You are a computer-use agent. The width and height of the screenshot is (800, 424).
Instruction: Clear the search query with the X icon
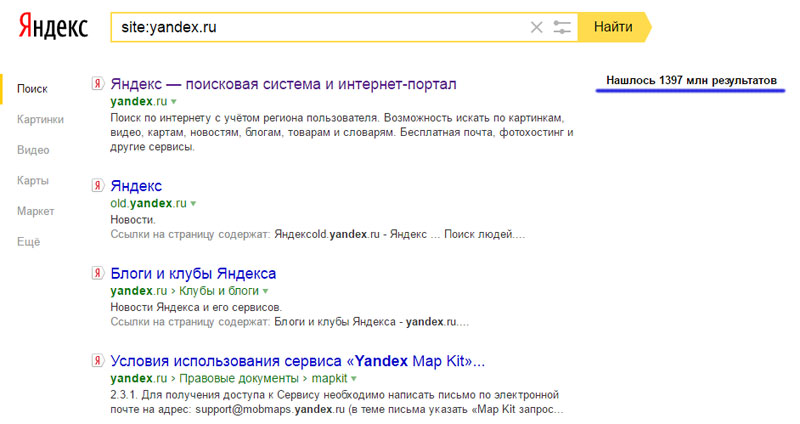coord(536,27)
